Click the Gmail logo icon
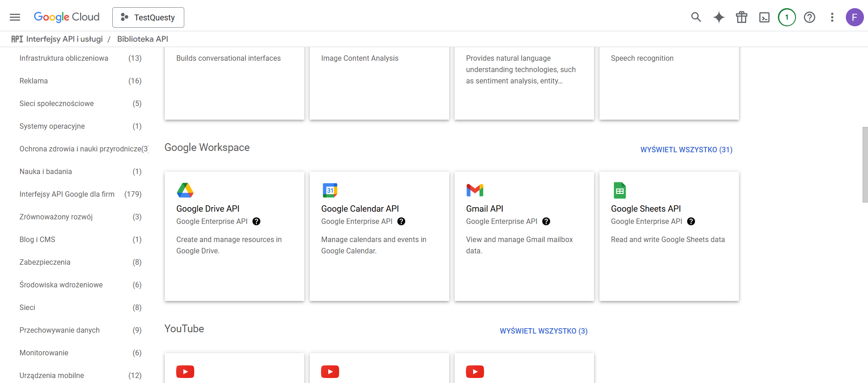 pos(475,190)
